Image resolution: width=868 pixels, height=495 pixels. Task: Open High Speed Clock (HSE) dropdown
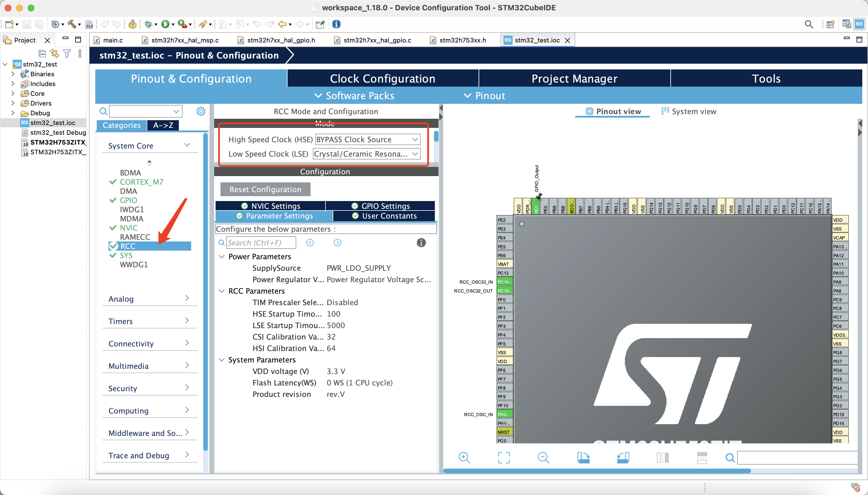click(368, 140)
